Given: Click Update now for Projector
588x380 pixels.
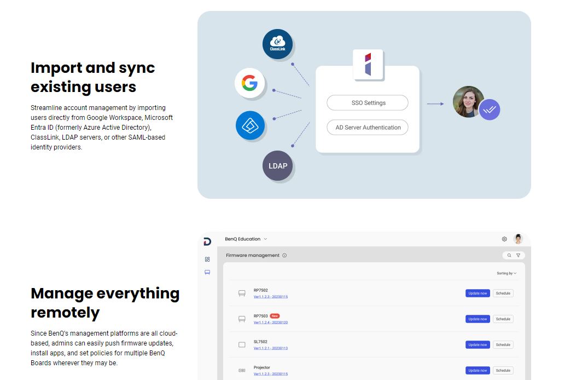Looking at the screenshot, I should [478, 371].
